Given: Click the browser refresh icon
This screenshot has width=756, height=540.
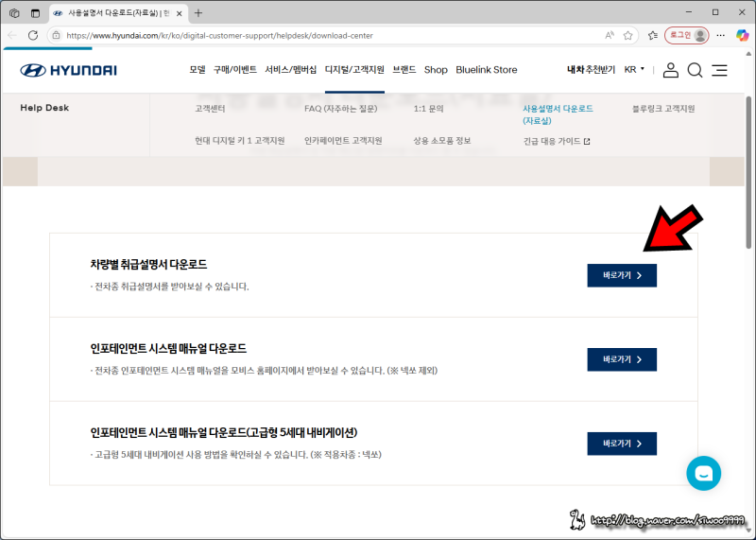Looking at the screenshot, I should (33, 35).
